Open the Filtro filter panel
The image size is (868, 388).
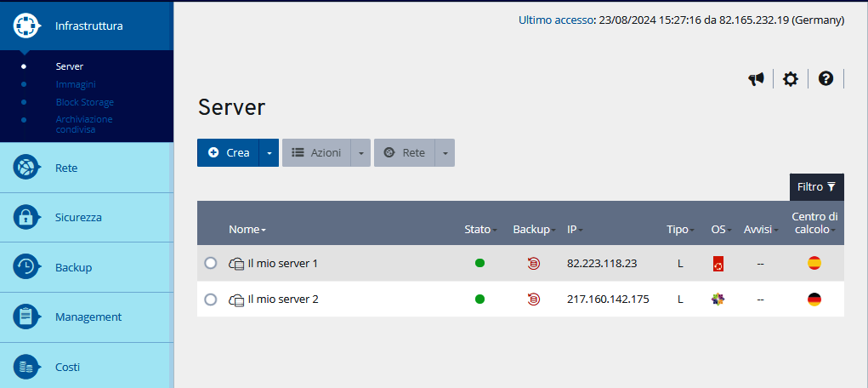(816, 187)
